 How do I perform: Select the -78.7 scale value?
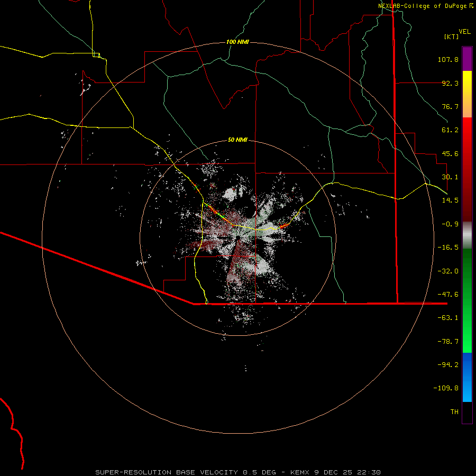(x=448, y=342)
